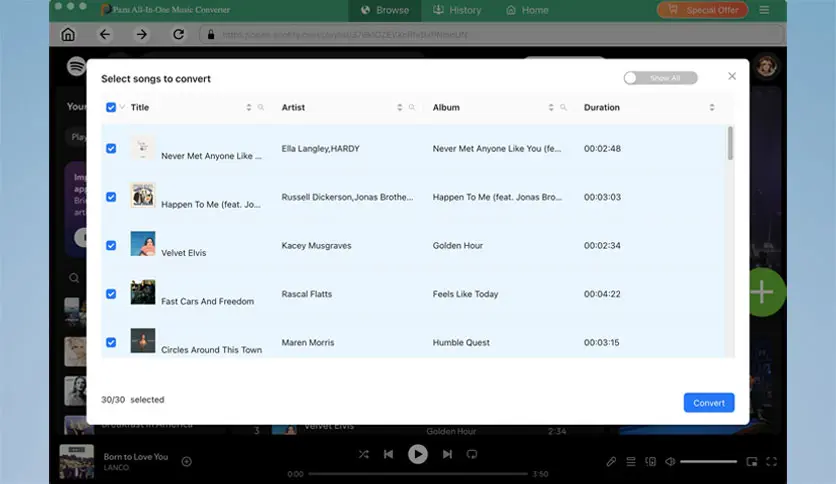Go back with the left arrow icon
The height and width of the screenshot is (484, 836).
[104, 35]
